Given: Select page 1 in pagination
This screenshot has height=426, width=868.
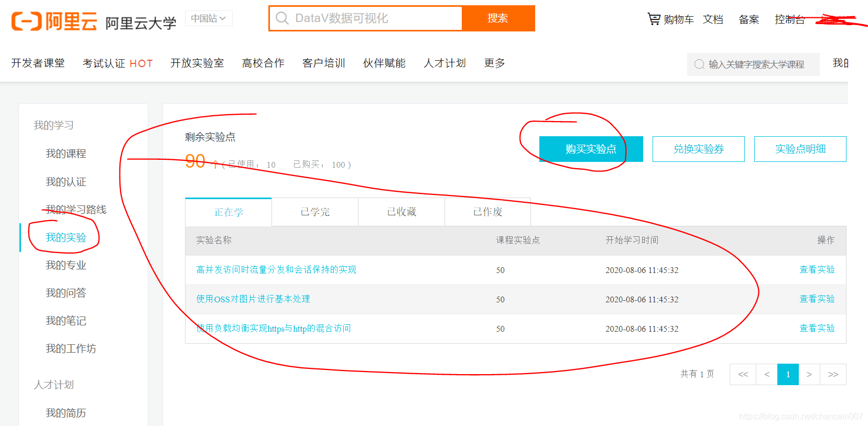Looking at the screenshot, I should pyautogui.click(x=788, y=374).
